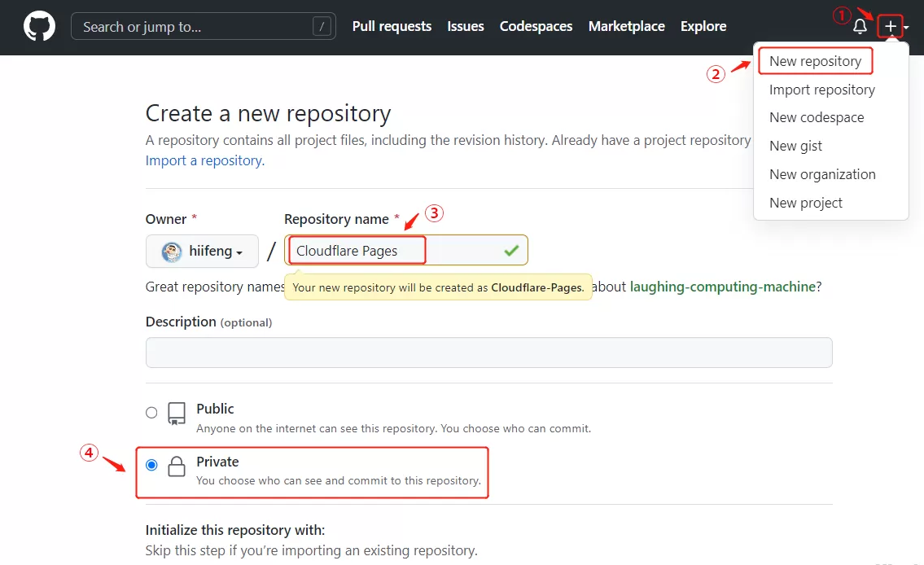924x565 pixels.
Task: Click the Description (optional) label
Action: [x=208, y=322]
